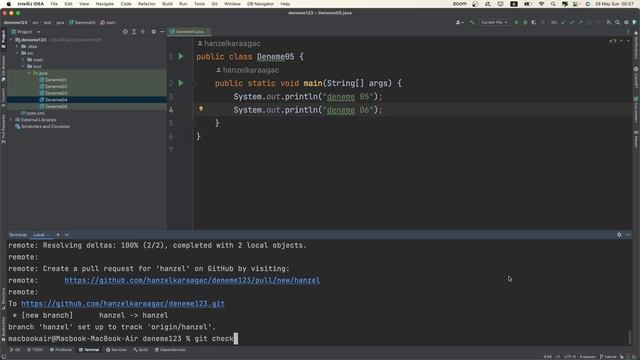
Task: Open the Current File run configuration dropdown
Action: [494, 22]
